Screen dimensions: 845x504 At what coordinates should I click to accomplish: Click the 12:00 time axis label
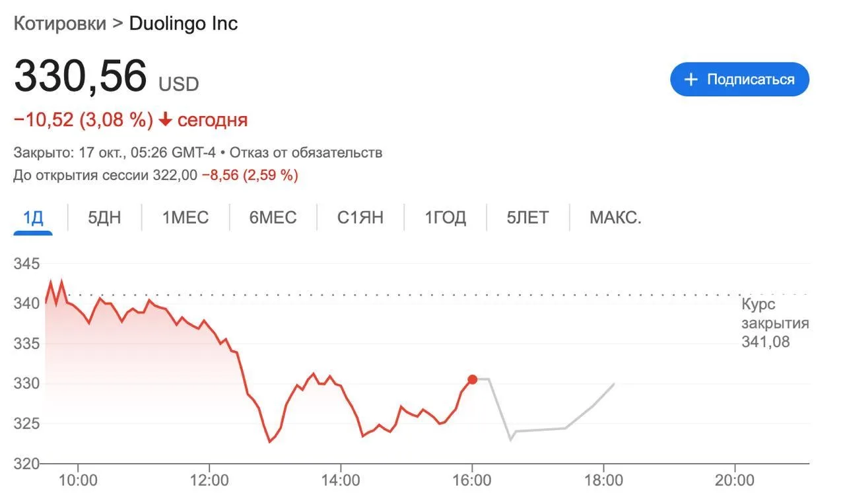click(x=209, y=480)
